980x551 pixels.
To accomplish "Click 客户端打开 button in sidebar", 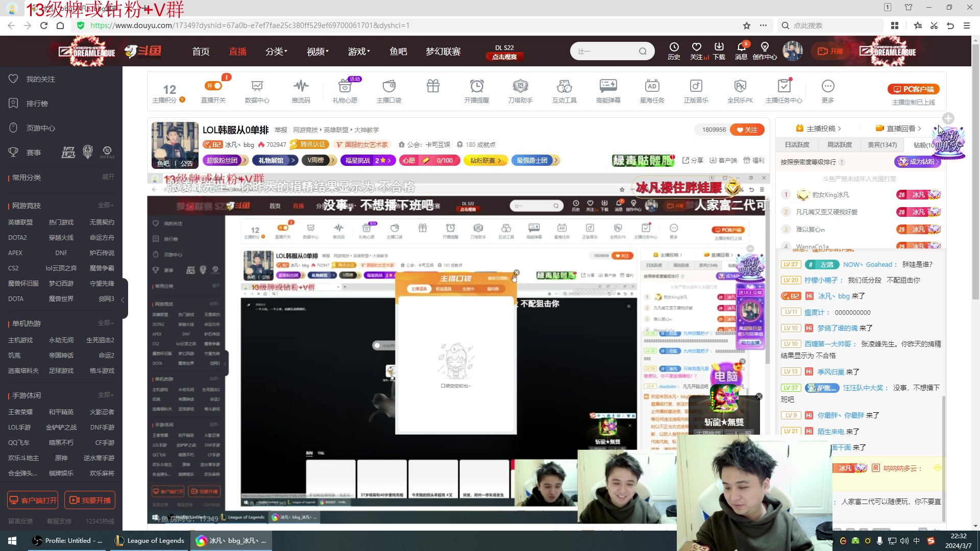I will 33,500.
